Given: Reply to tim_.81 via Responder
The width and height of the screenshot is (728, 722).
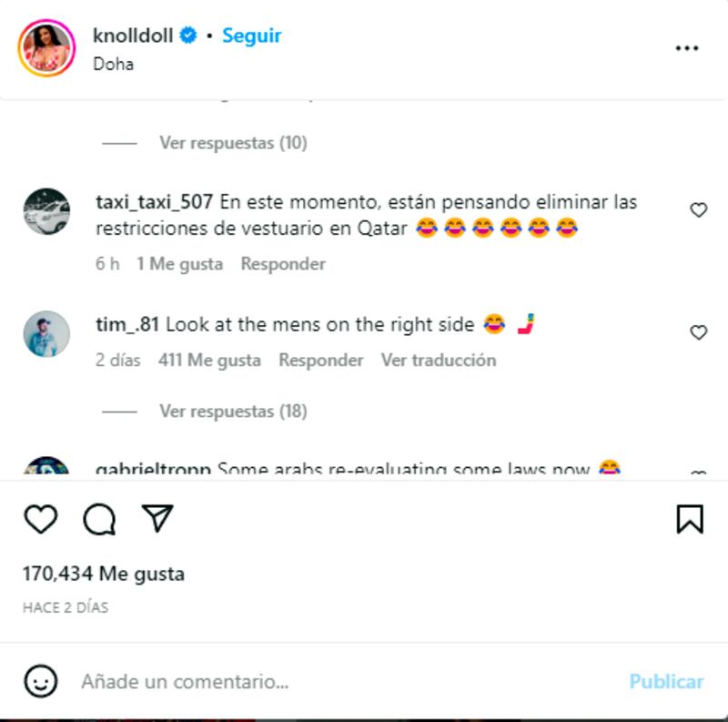Looking at the screenshot, I should (x=321, y=360).
